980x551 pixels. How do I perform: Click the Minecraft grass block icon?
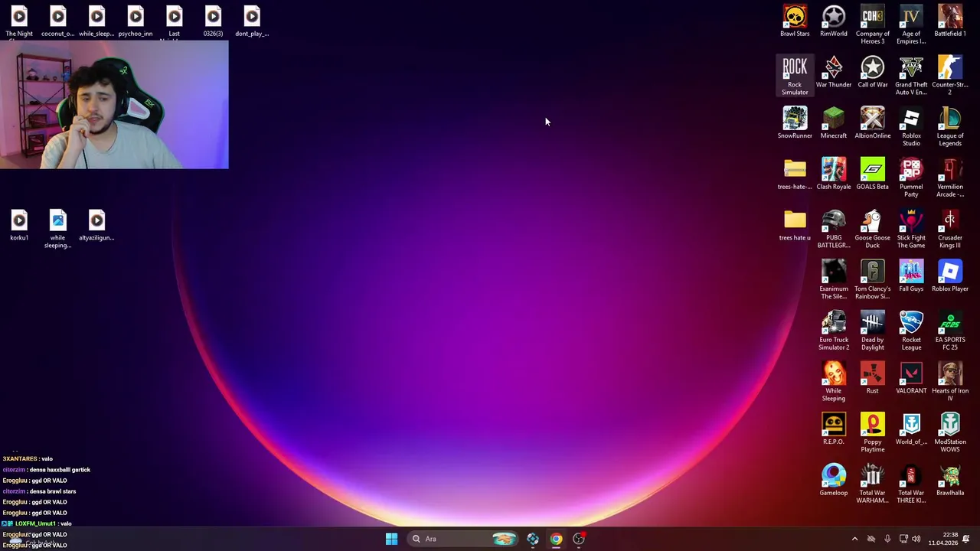[834, 119]
